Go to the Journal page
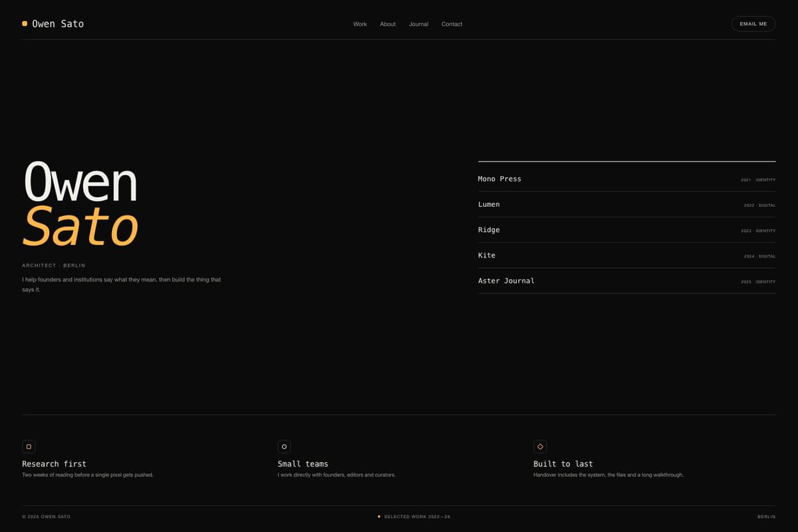The height and width of the screenshot is (532, 798). 418,24
